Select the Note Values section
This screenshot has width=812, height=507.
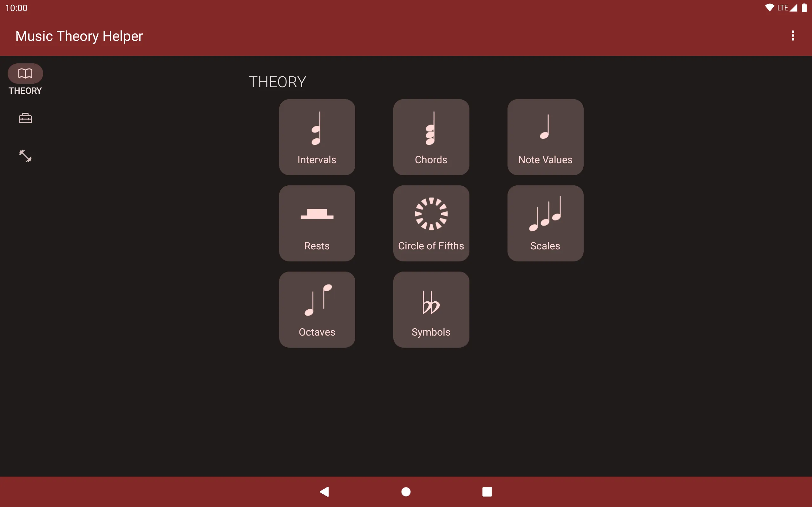545,137
